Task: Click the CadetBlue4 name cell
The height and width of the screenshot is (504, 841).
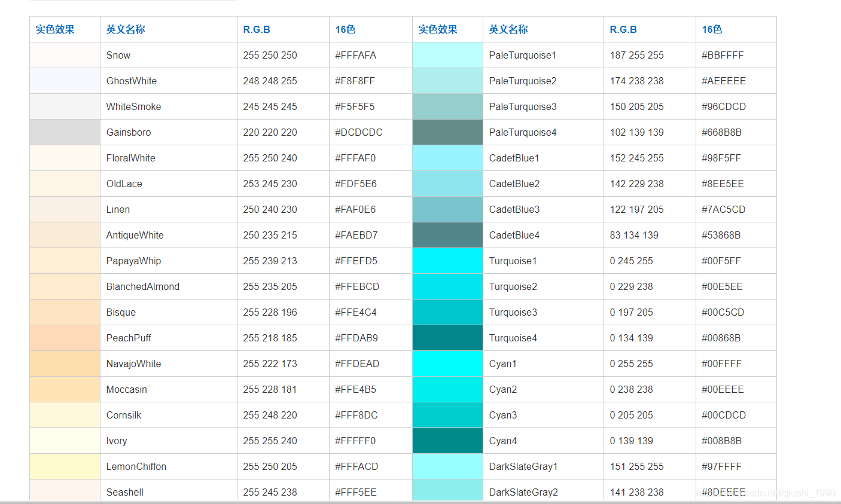Action: 544,235
